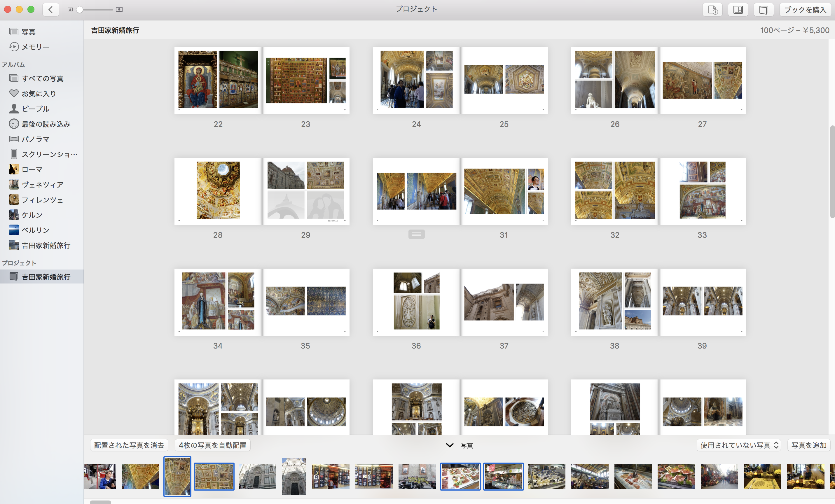This screenshot has width=835, height=504.
Task: Select 吉田家新婚旅行 under the プロジェクト section
Action: [x=42, y=277]
